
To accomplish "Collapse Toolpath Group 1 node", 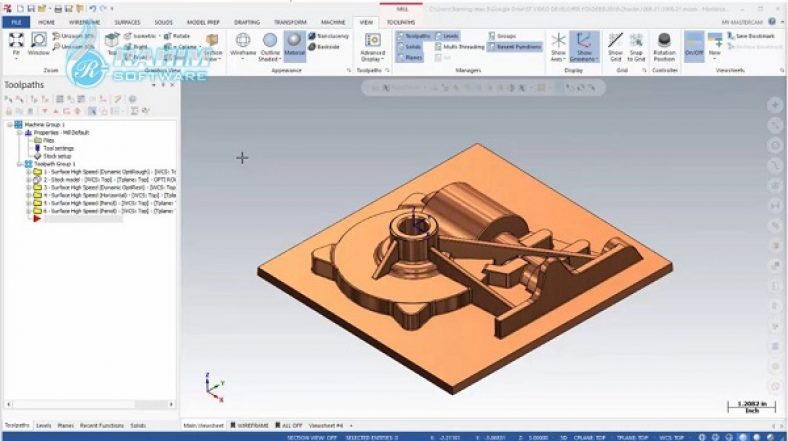I will 20,164.
